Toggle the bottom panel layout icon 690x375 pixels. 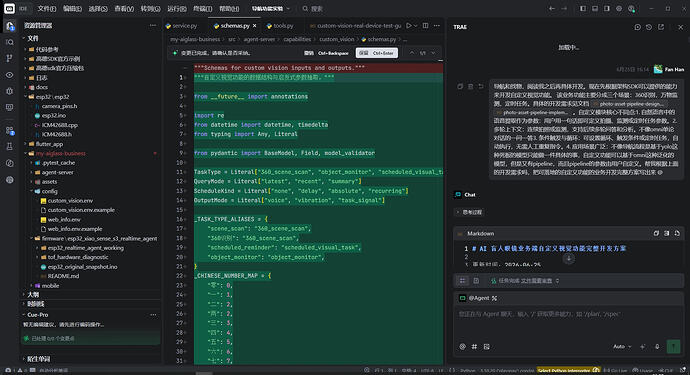pyautogui.click(x=595, y=8)
